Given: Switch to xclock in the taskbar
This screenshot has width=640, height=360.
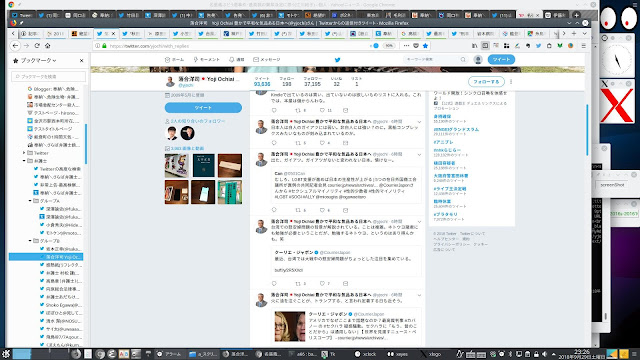Looking at the screenshot, I should [x=366, y=354].
